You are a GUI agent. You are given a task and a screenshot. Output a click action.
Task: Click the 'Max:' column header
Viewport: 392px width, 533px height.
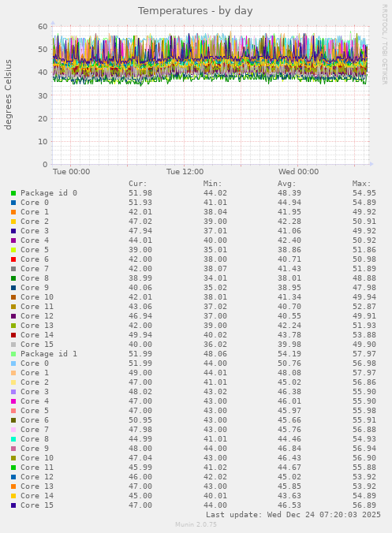pos(361,184)
